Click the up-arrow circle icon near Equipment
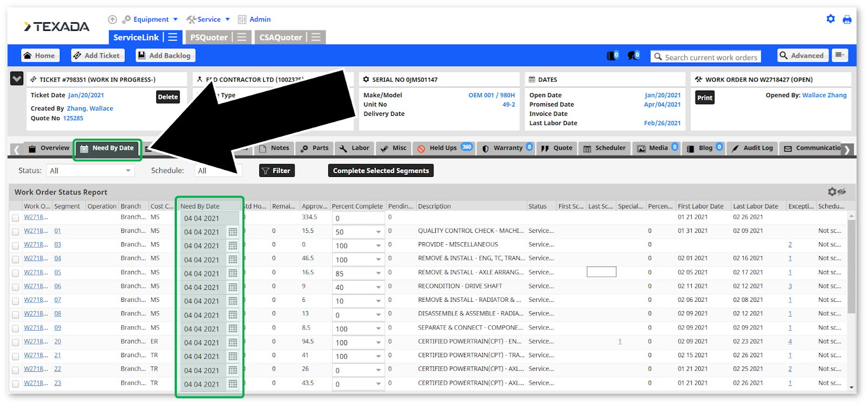868x405 pixels. click(x=112, y=20)
